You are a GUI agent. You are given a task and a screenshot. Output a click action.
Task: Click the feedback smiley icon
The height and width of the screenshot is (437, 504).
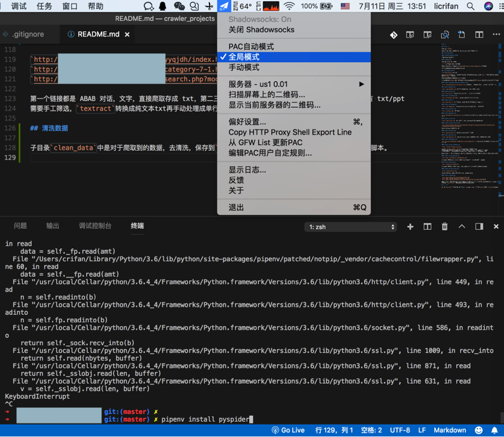tap(479, 431)
